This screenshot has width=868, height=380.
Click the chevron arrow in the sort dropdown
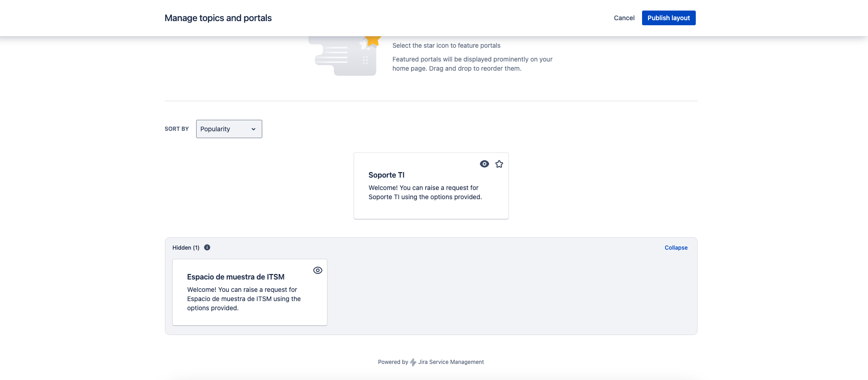[x=253, y=129]
